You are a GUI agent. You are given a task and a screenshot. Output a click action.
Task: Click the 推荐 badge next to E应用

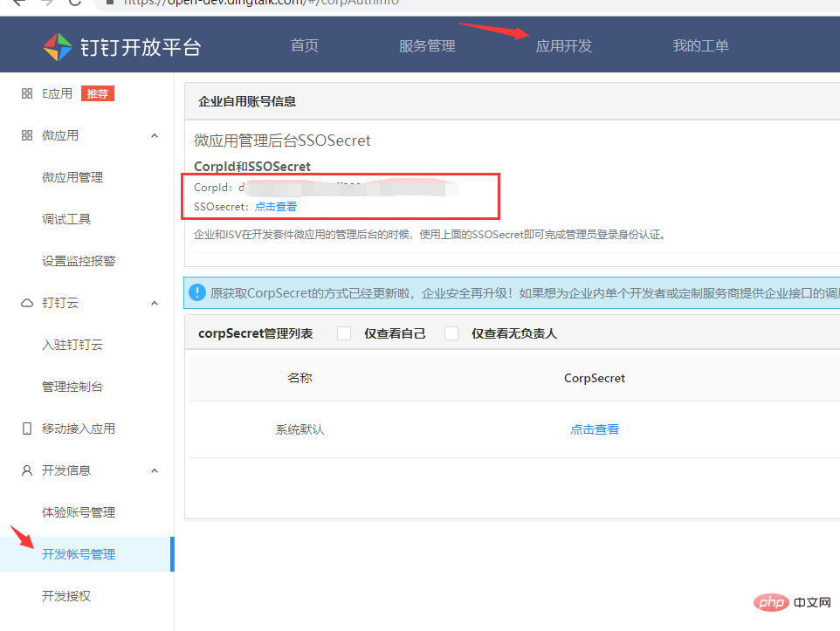(98, 93)
